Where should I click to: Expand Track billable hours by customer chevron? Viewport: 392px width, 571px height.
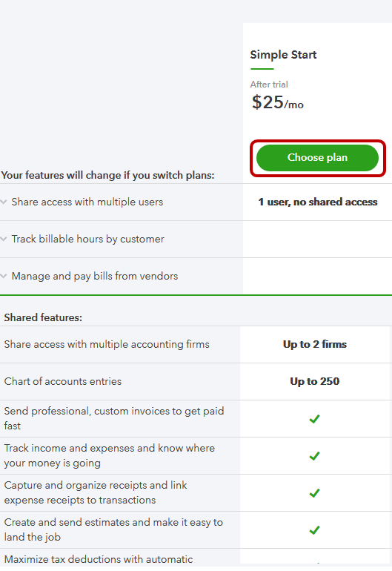[x=4, y=239]
